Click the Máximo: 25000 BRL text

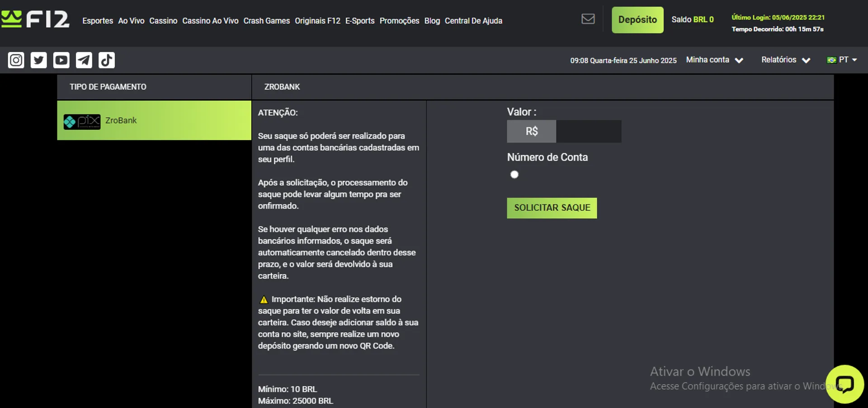point(296,401)
